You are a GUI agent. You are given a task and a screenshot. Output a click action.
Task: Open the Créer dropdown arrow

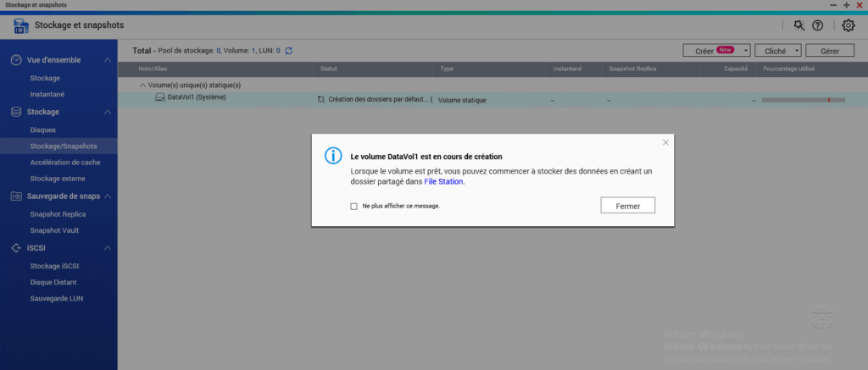coord(745,51)
